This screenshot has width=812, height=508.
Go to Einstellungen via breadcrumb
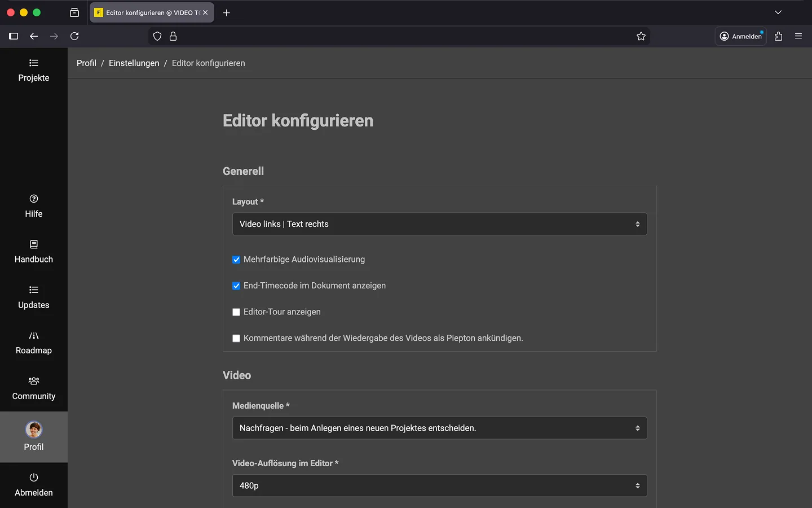pos(134,63)
